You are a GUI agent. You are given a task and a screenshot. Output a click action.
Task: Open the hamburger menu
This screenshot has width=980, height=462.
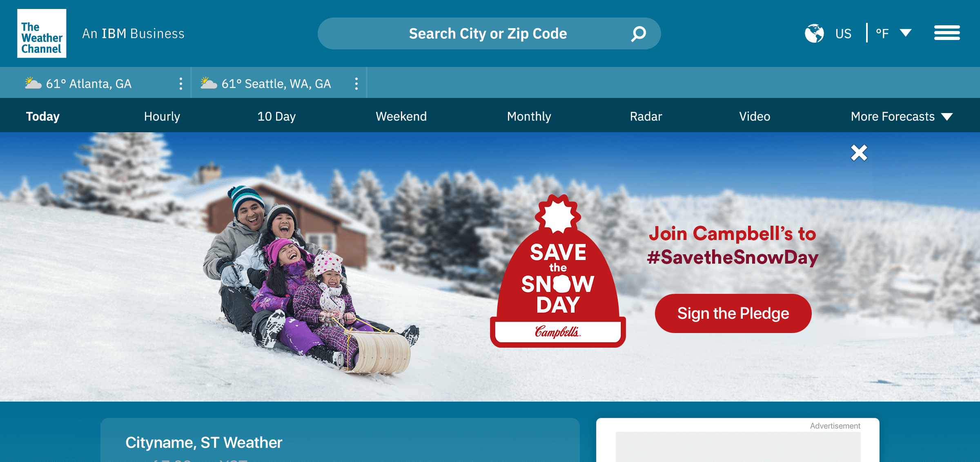coord(947,33)
